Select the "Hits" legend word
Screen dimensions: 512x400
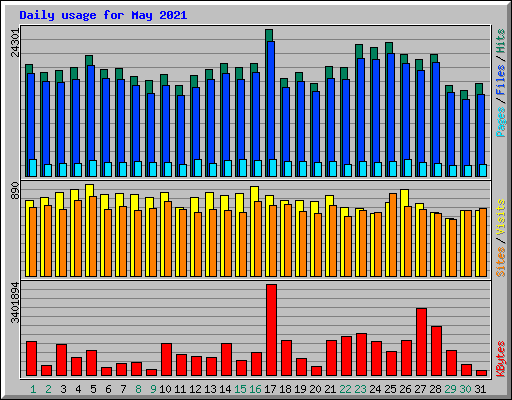click(x=501, y=41)
